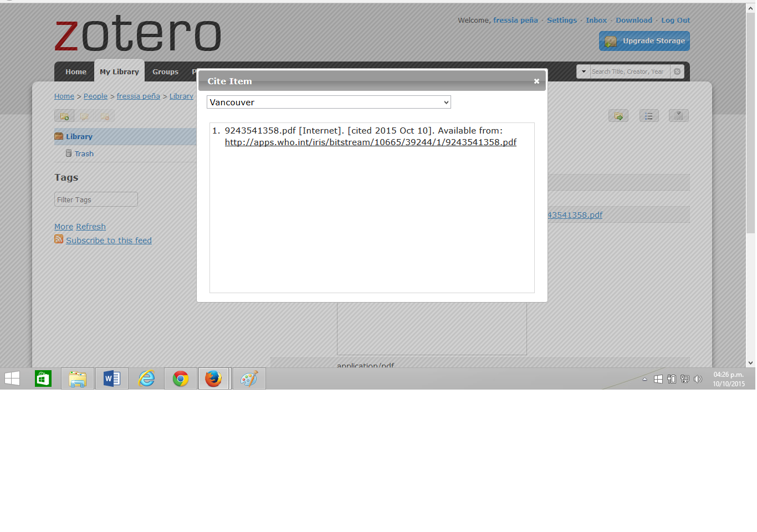This screenshot has height=532, width=757.
Task: Open the Trash folder
Action: (84, 154)
